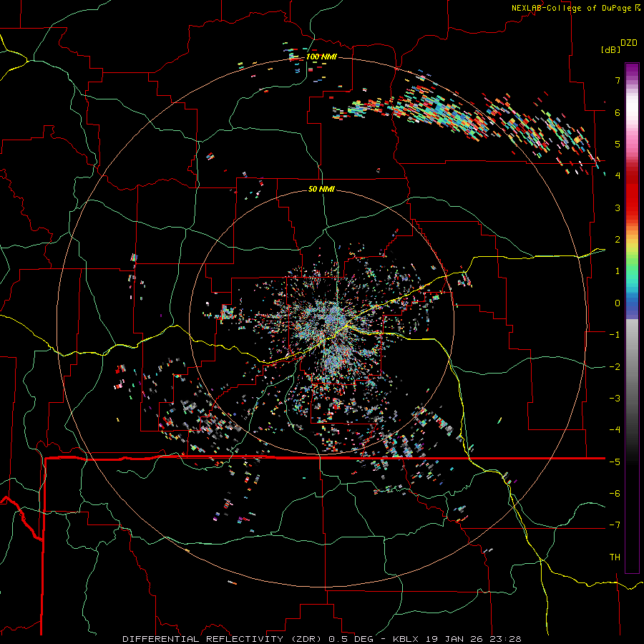This screenshot has height=644, width=644.
Task: Click the -3 tick on color scale
Action: click(x=615, y=399)
